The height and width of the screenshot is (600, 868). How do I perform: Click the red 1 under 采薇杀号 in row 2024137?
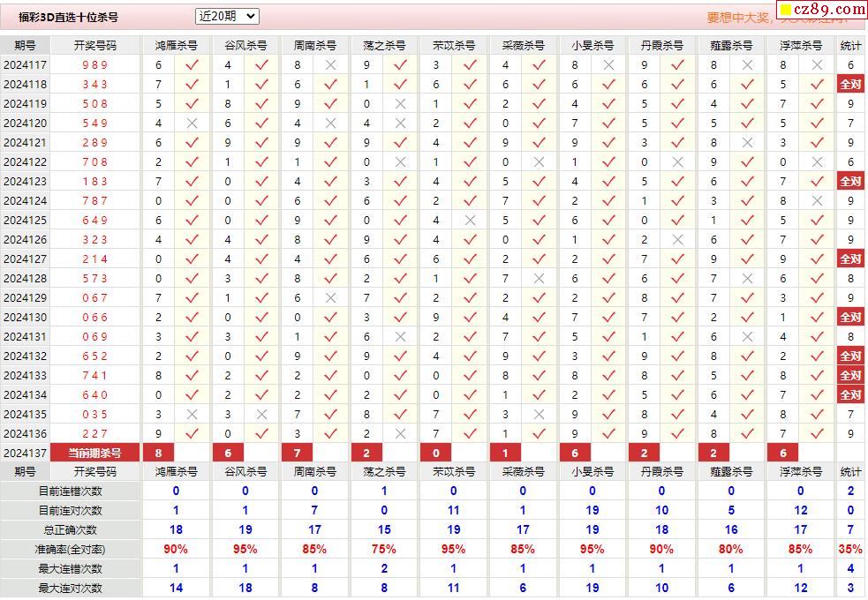(x=505, y=453)
